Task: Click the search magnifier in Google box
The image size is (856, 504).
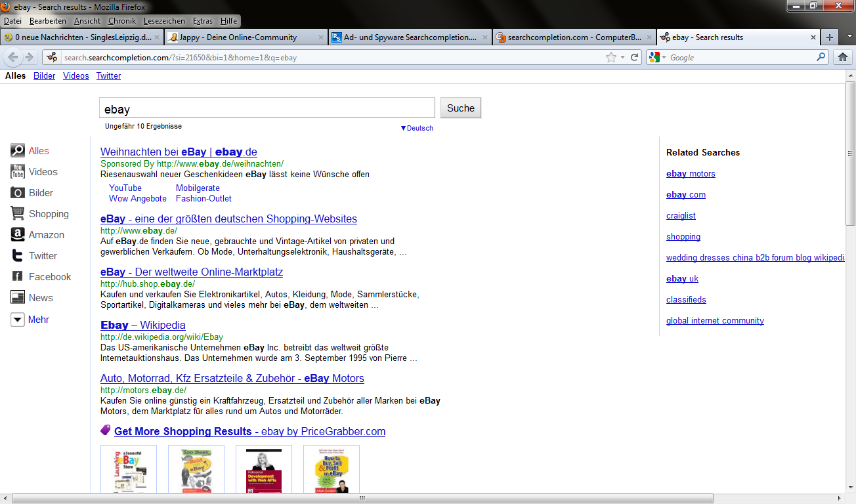Action: tap(821, 57)
